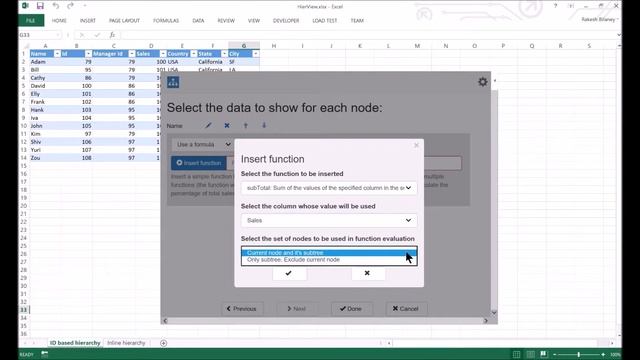This screenshot has width=640, height=360.
Task: Open the FILE tab
Action: point(31,20)
